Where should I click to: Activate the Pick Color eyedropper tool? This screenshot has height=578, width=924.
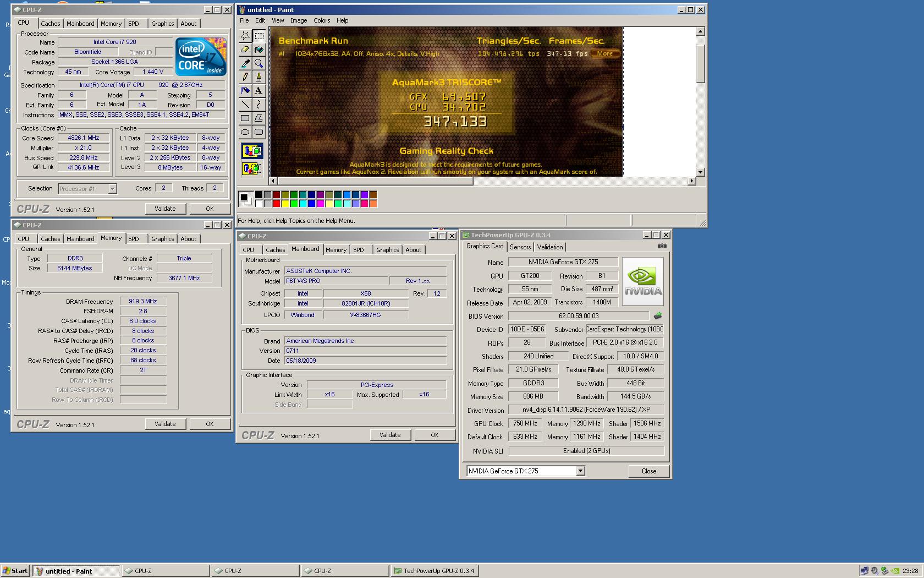(245, 63)
